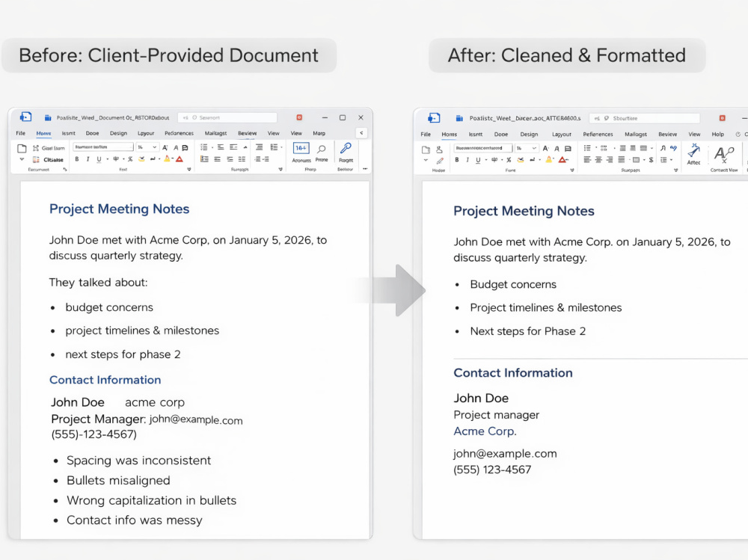Open the Layout tab in After window
Screen dimensions: 748x560
tap(562, 135)
